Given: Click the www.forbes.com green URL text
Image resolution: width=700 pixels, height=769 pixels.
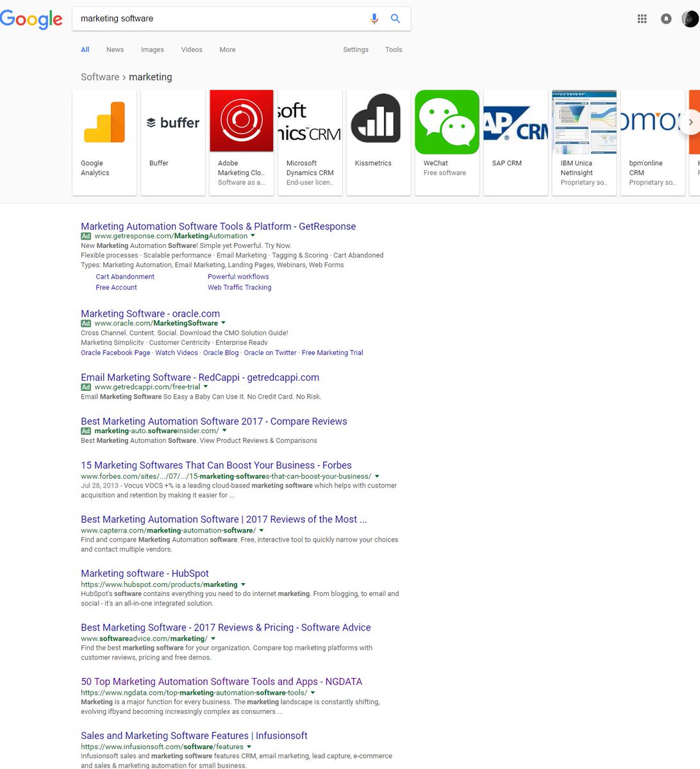Looking at the screenshot, I should pos(226,476).
